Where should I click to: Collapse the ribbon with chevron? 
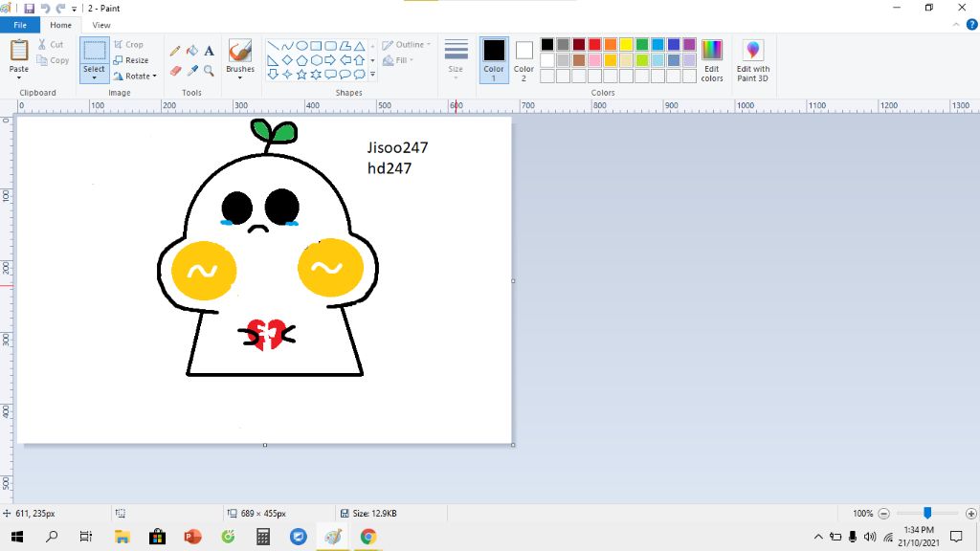click(956, 25)
